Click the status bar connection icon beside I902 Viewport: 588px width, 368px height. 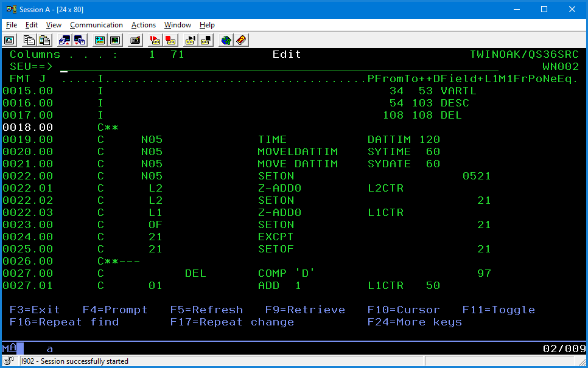tap(9, 361)
